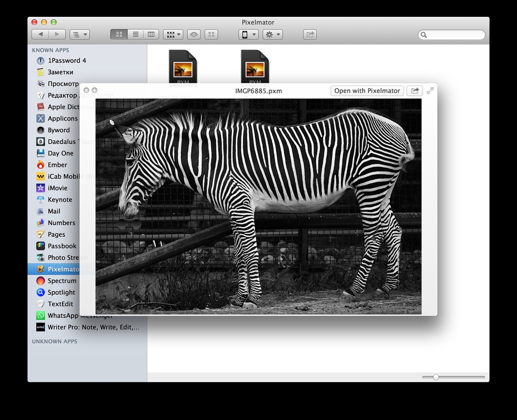517x420 pixels.
Task: Click the share button in preview panel
Action: pyautogui.click(x=414, y=91)
